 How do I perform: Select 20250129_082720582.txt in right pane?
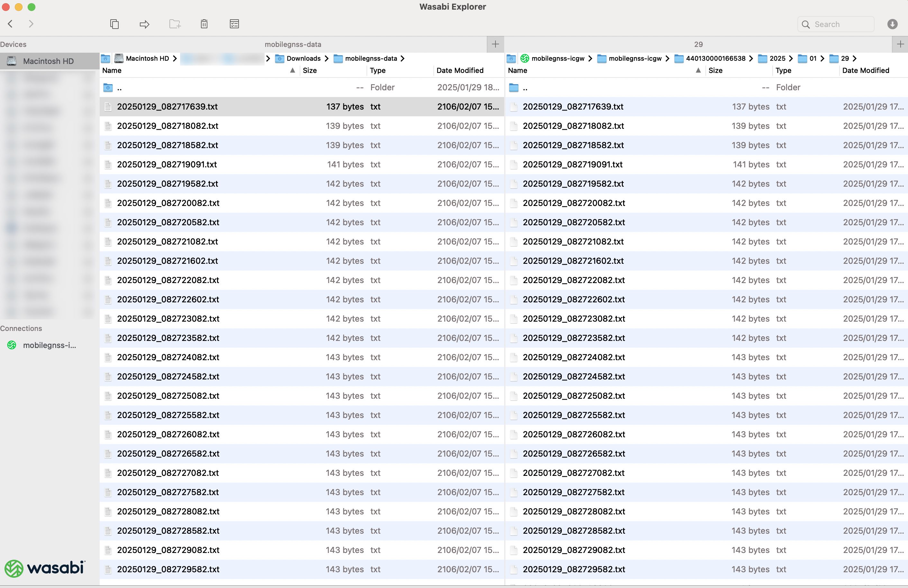pos(706,222)
